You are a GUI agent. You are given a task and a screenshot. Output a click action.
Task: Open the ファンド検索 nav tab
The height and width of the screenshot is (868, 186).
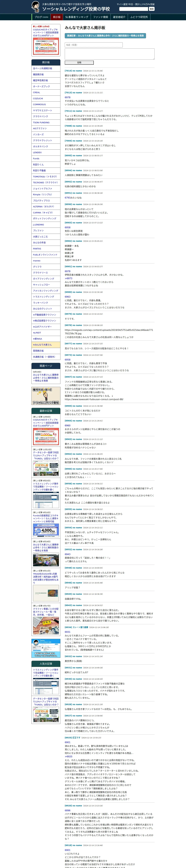coord(101,17)
